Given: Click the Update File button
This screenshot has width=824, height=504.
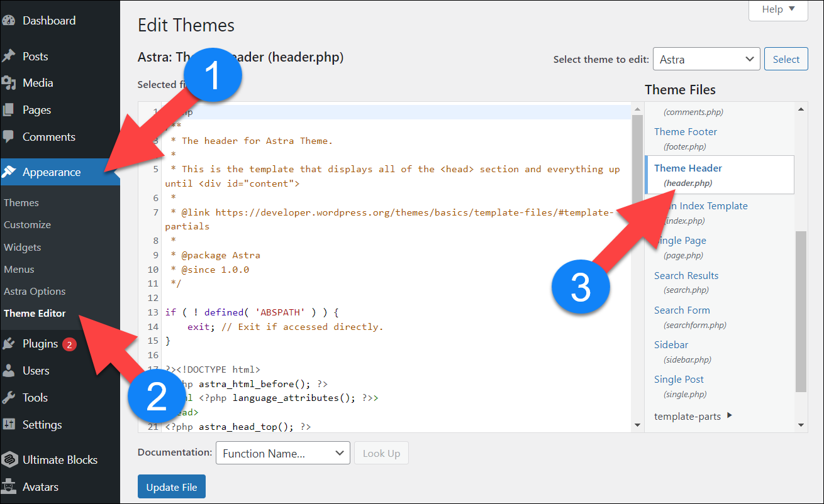Looking at the screenshot, I should [172, 487].
